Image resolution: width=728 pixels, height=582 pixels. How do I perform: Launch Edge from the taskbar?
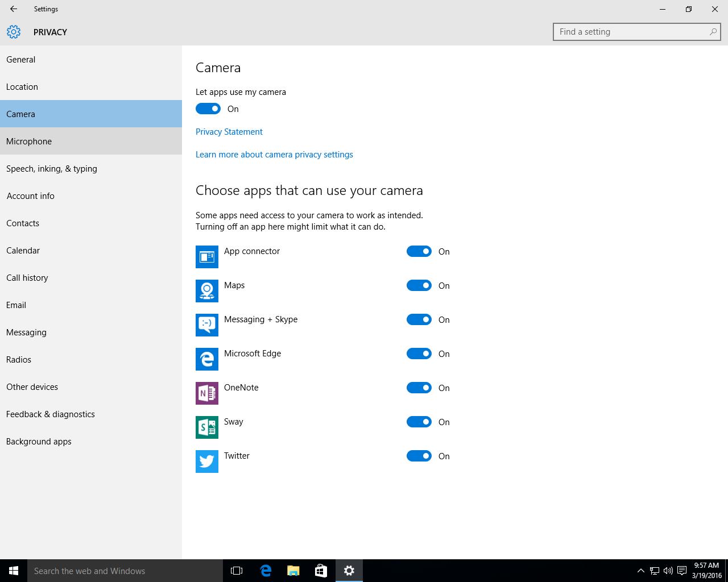point(266,571)
